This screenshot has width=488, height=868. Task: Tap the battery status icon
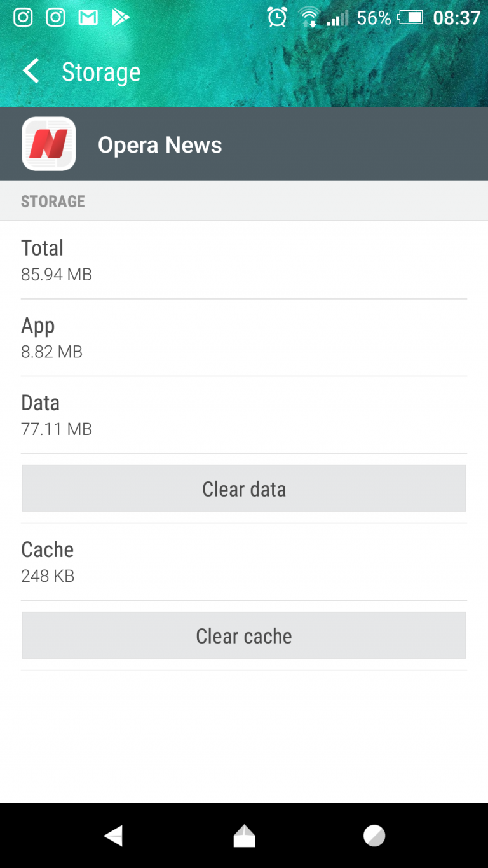(x=410, y=17)
